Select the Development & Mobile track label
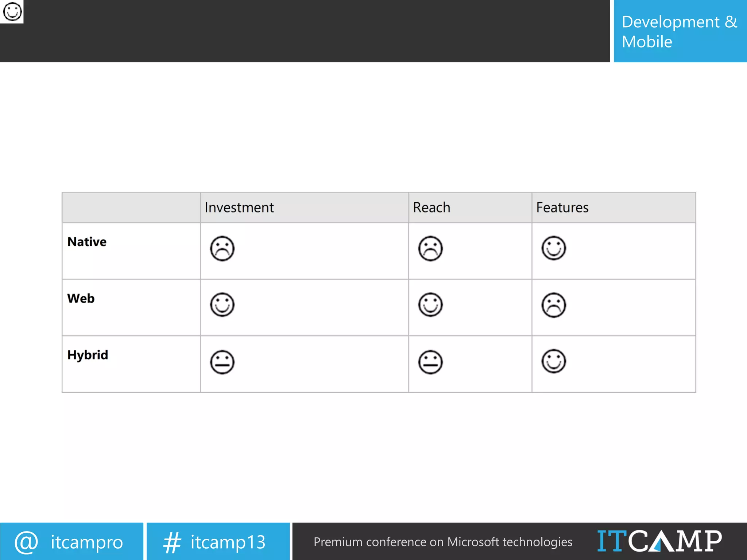The width and height of the screenshot is (747, 560). tap(680, 31)
